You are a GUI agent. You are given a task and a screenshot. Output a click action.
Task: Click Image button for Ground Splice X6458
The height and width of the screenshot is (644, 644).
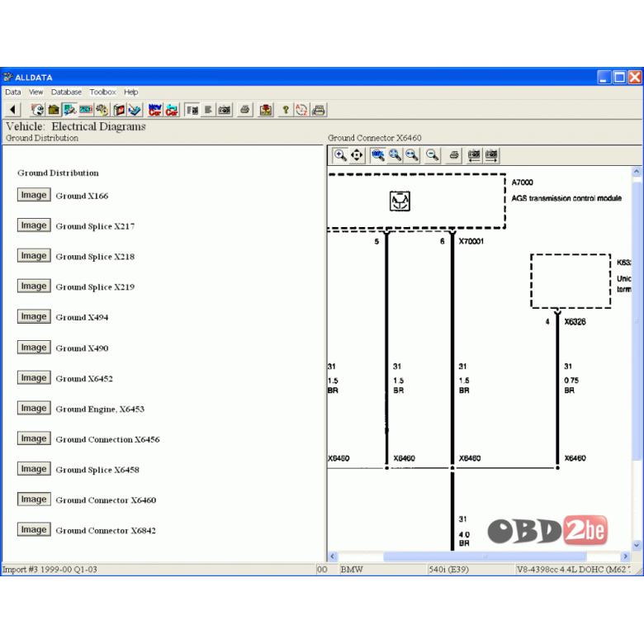click(34, 469)
